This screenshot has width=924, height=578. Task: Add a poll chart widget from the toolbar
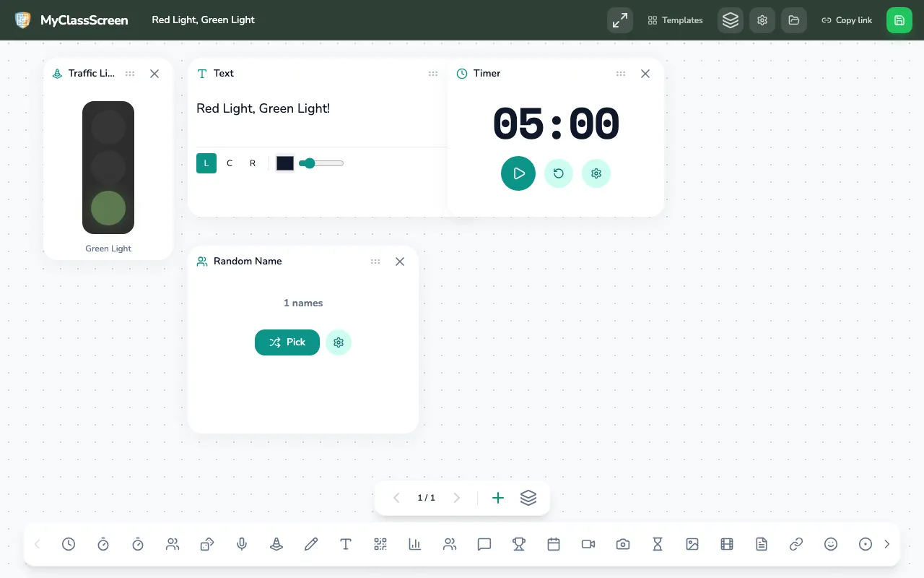(x=415, y=544)
